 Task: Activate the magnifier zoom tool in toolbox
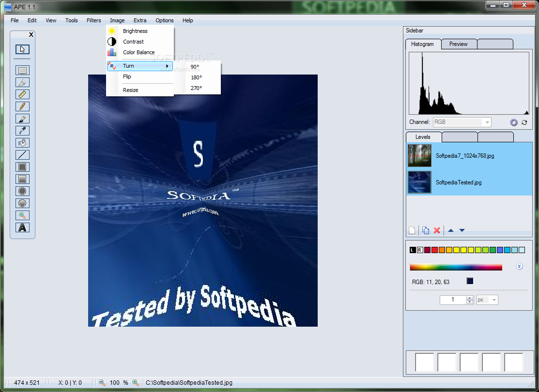pos(22,215)
